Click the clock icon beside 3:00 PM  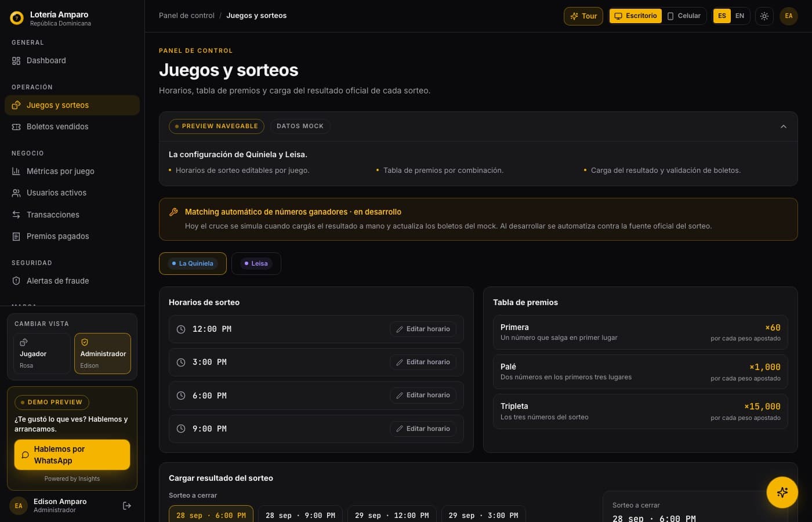181,362
